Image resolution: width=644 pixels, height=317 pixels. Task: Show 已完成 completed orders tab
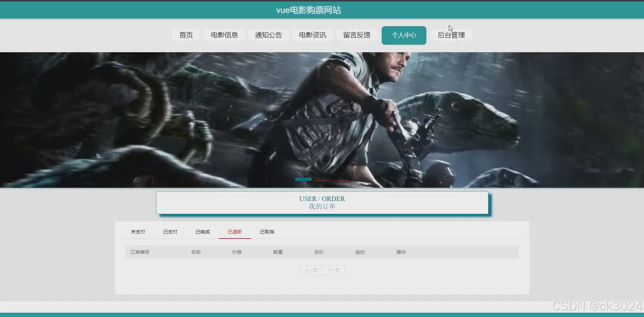[x=202, y=232]
